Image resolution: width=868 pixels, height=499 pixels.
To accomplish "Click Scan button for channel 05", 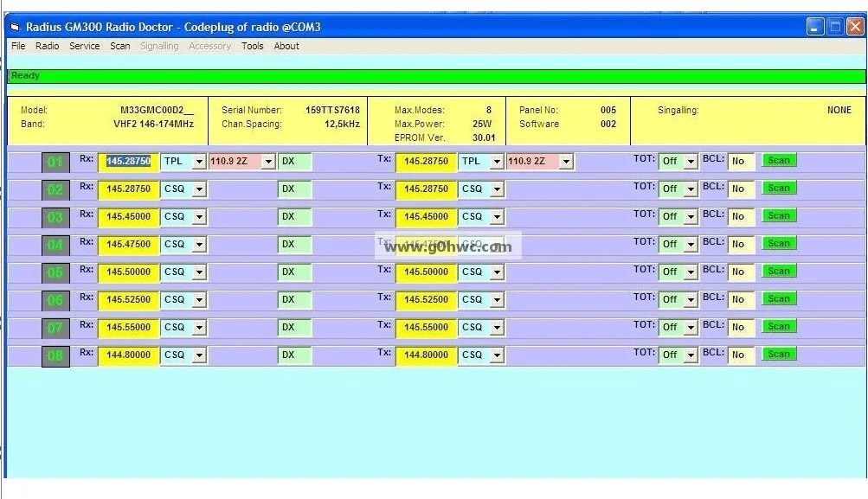I will 779,271.
